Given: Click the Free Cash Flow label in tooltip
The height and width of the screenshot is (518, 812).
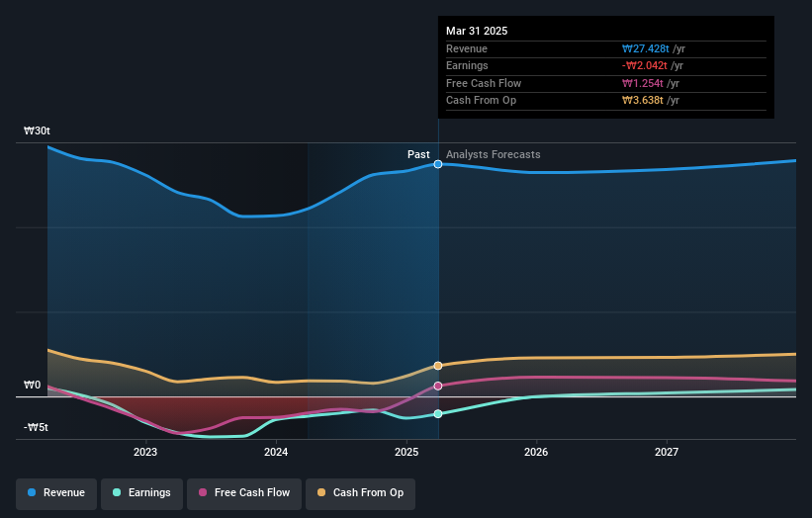Looking at the screenshot, I should coord(484,83).
